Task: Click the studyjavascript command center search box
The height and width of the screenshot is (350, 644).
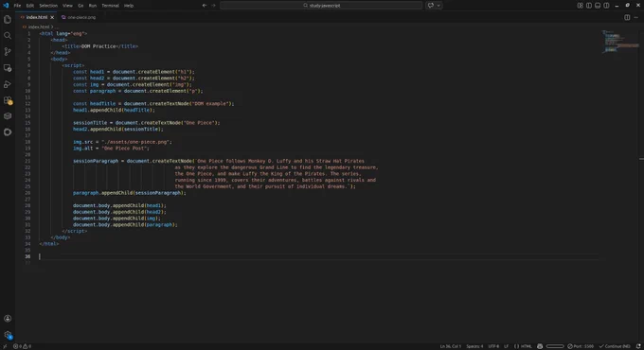Action: pyautogui.click(x=321, y=6)
